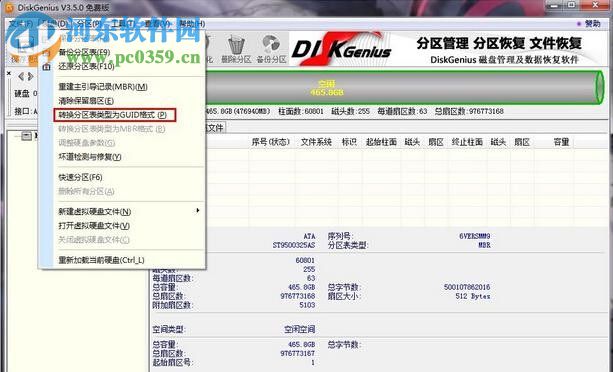Select the hard disk icon in tree
613x372 pixels.
click(x=26, y=136)
